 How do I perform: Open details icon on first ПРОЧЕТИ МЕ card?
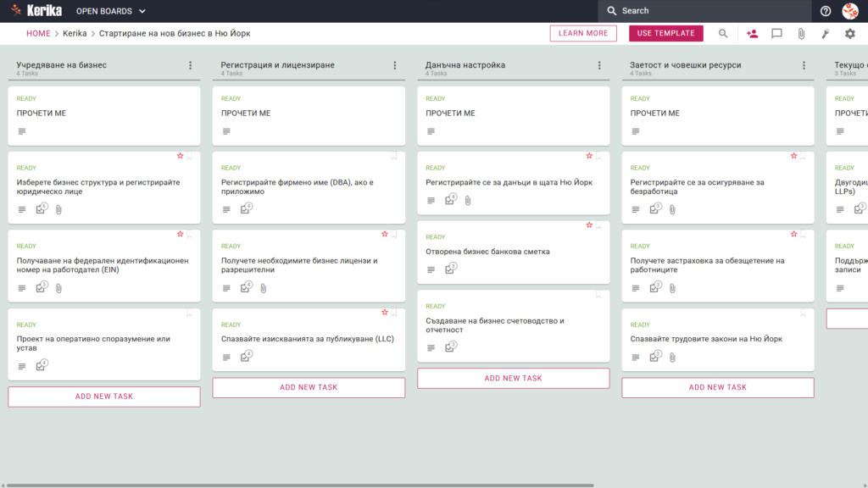(x=21, y=131)
